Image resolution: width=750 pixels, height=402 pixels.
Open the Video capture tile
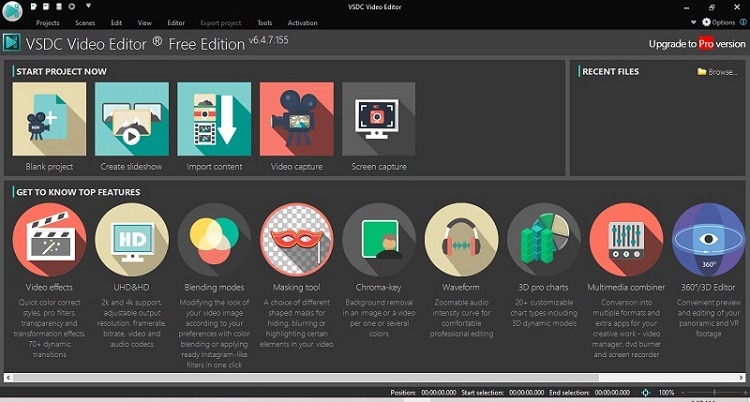[x=297, y=119]
